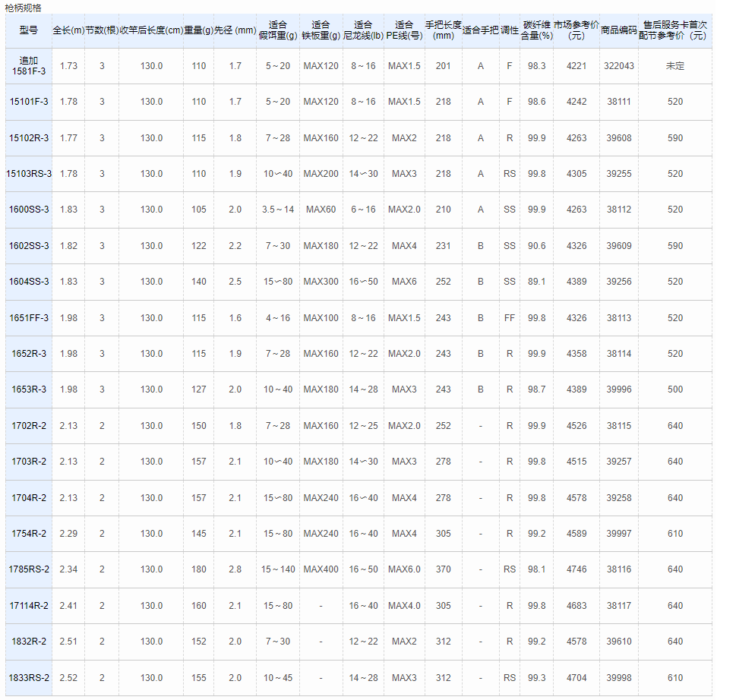This screenshot has width=736, height=700.
Task: Click the 10～45 lure weight cell
Action: coord(278,678)
